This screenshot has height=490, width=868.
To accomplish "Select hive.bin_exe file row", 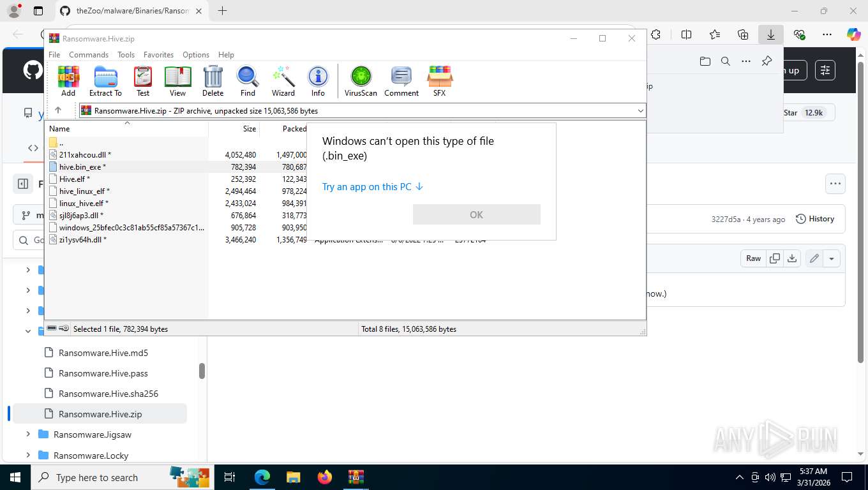I will (345, 167).
